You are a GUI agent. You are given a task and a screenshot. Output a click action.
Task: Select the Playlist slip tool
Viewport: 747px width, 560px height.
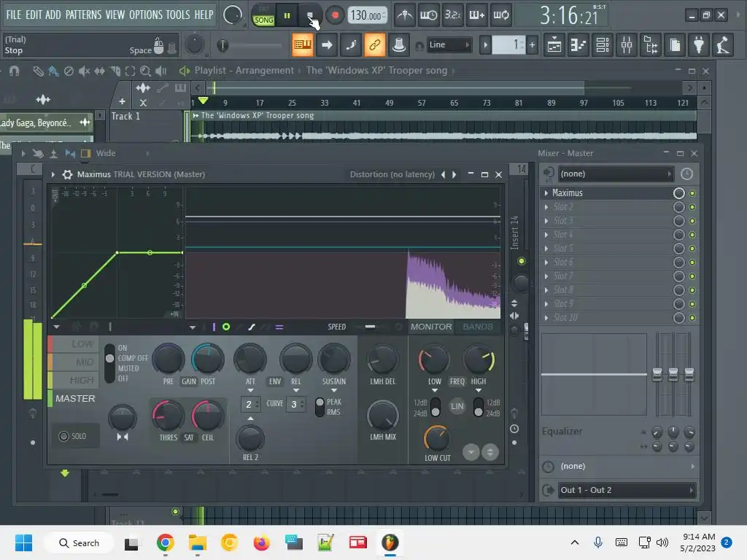click(99, 71)
